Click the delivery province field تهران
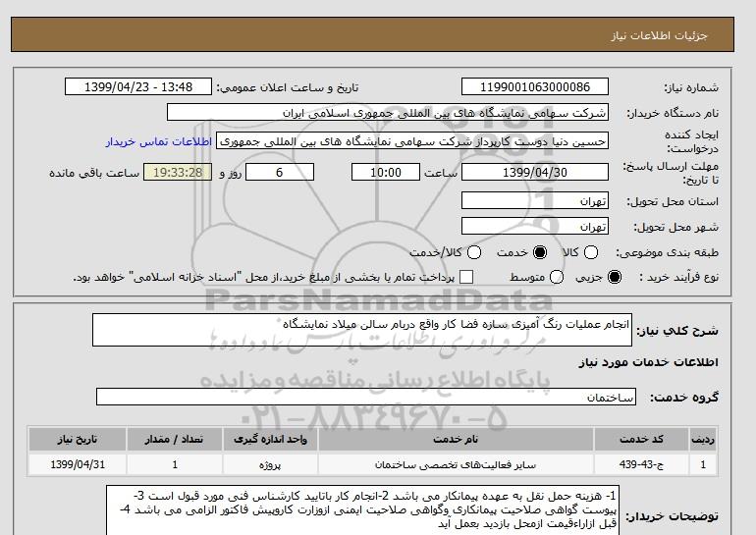Image resolution: width=756 pixels, height=535 pixels. (x=535, y=200)
